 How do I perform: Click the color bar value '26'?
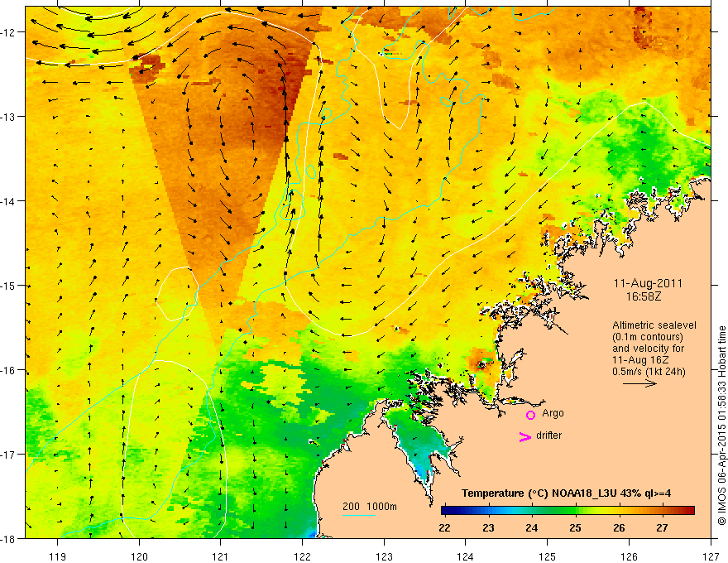619,528
